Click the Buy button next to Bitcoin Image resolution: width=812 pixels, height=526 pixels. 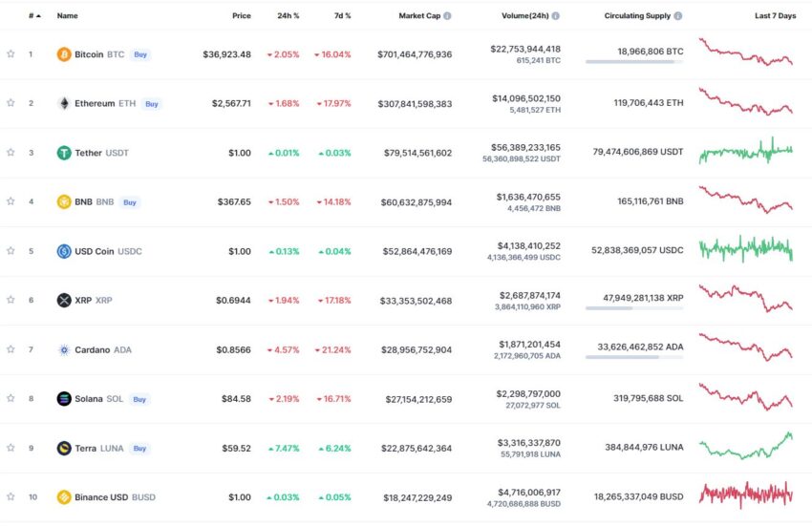click(140, 54)
